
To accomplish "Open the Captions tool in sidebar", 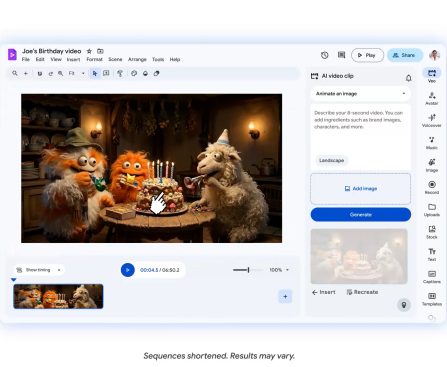I will (x=432, y=277).
